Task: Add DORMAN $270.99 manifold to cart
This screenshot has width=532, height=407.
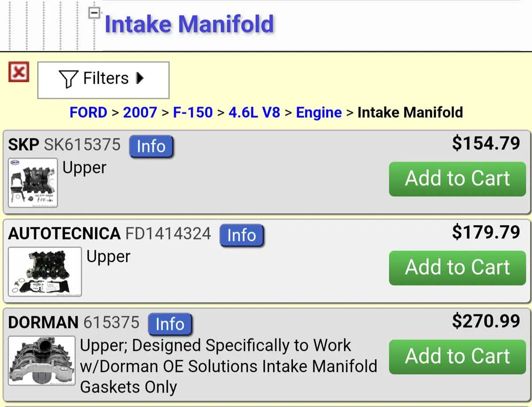Action: coord(458,357)
